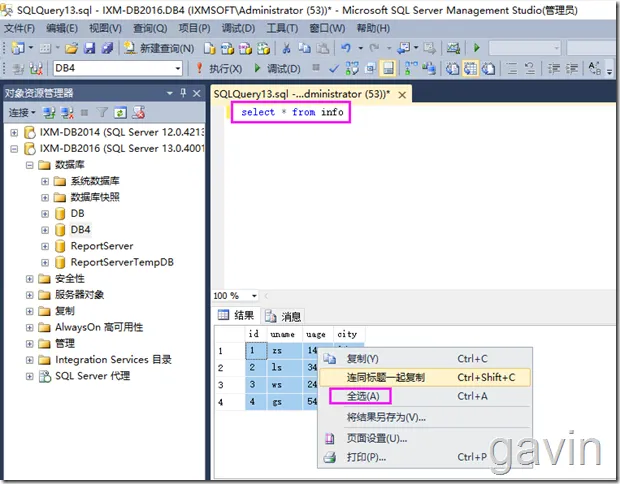The width and height of the screenshot is (620, 484).
Task: Click the Copy icon in the top toolbar
Action: point(304,48)
